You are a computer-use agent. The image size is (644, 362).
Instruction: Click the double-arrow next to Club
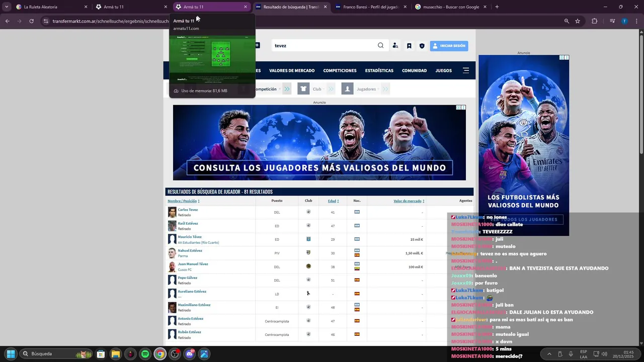331,89
